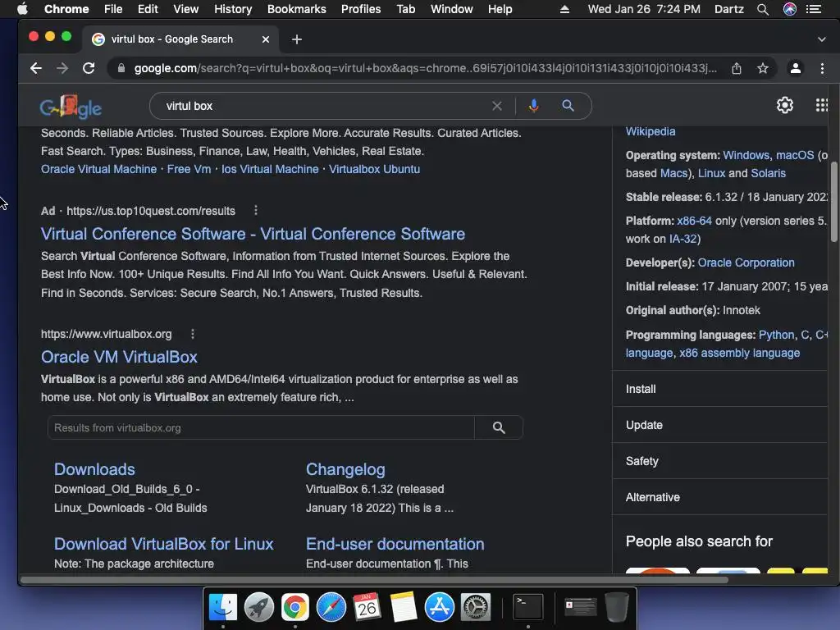Search within virtualbox.org results
This screenshot has height=630, width=840.
click(x=499, y=427)
